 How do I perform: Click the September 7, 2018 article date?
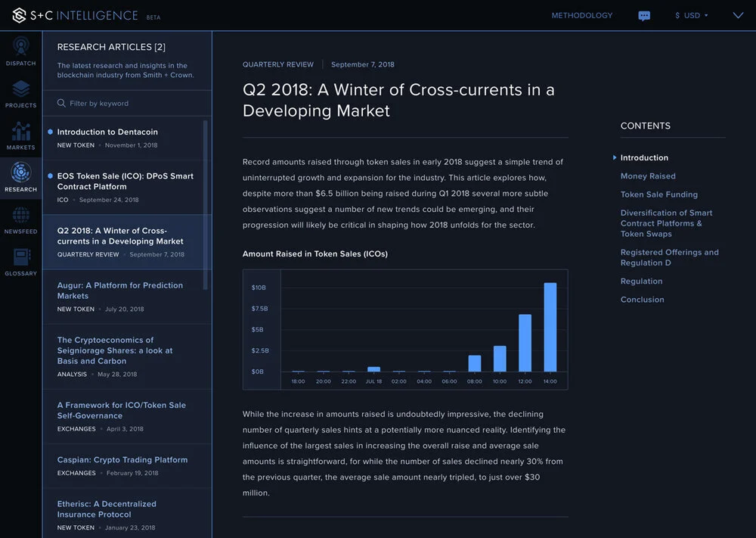[x=363, y=64]
